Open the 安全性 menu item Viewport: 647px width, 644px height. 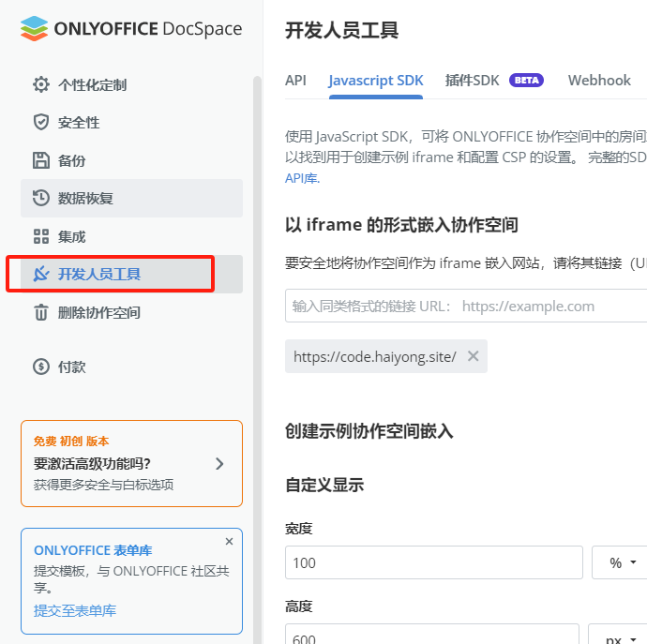(x=131, y=122)
